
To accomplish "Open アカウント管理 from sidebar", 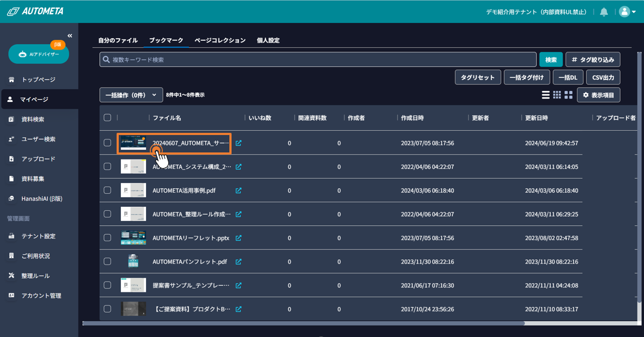I will pos(41,296).
